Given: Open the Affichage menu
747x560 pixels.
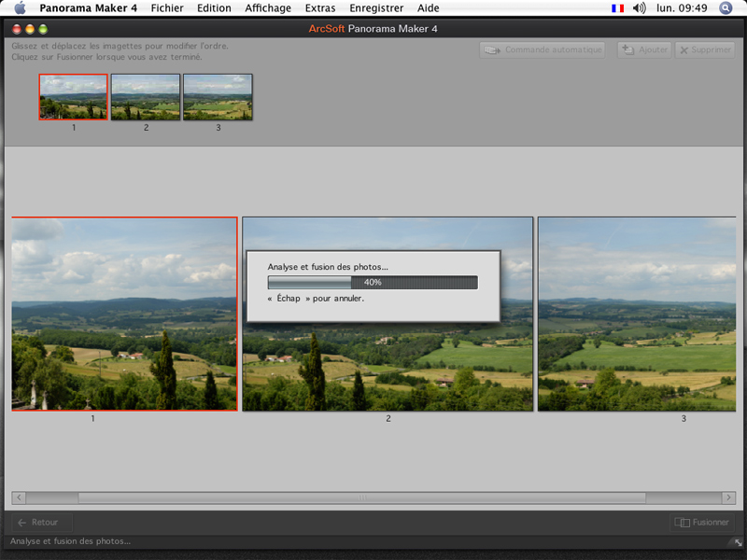Looking at the screenshot, I should 268,8.
